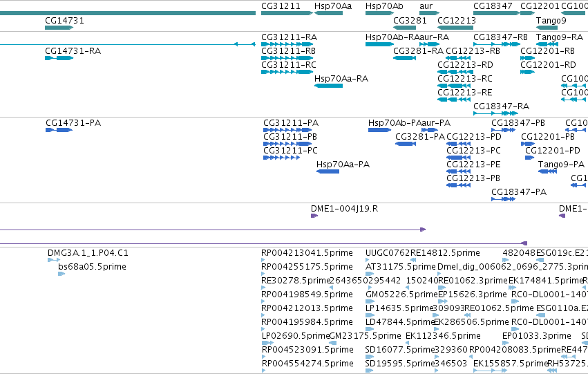The image size is (588, 374).
Task: Click the CG31211 gene feature label
Action: 281,6
